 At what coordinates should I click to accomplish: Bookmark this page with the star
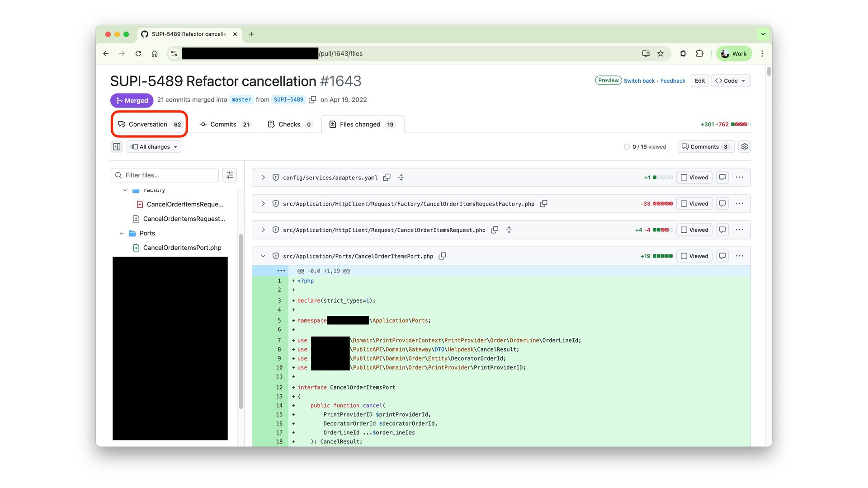(x=660, y=54)
